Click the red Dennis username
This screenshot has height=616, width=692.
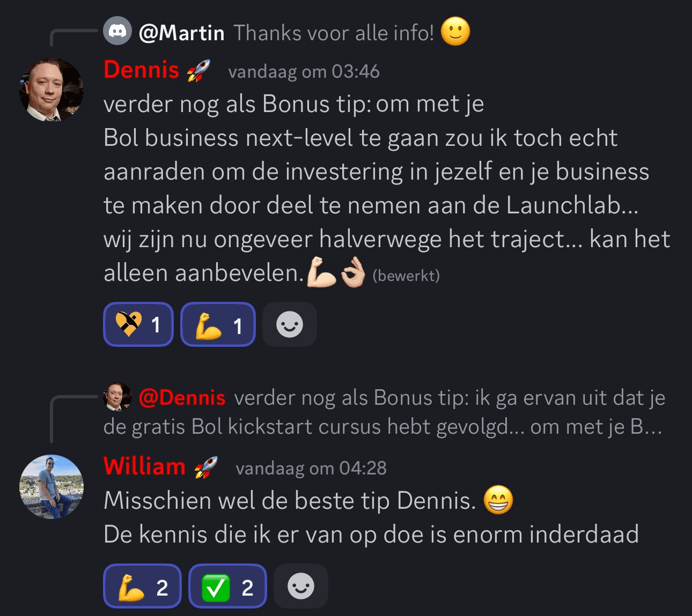(141, 70)
